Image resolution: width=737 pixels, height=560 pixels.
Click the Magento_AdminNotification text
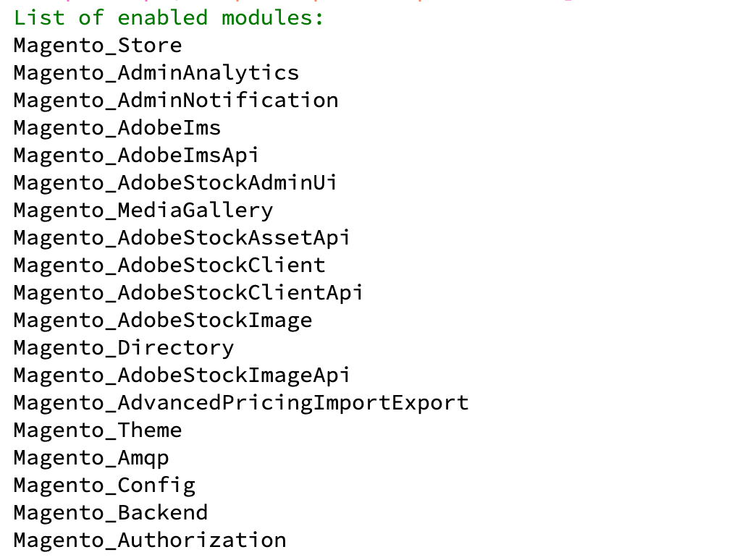coord(176,100)
